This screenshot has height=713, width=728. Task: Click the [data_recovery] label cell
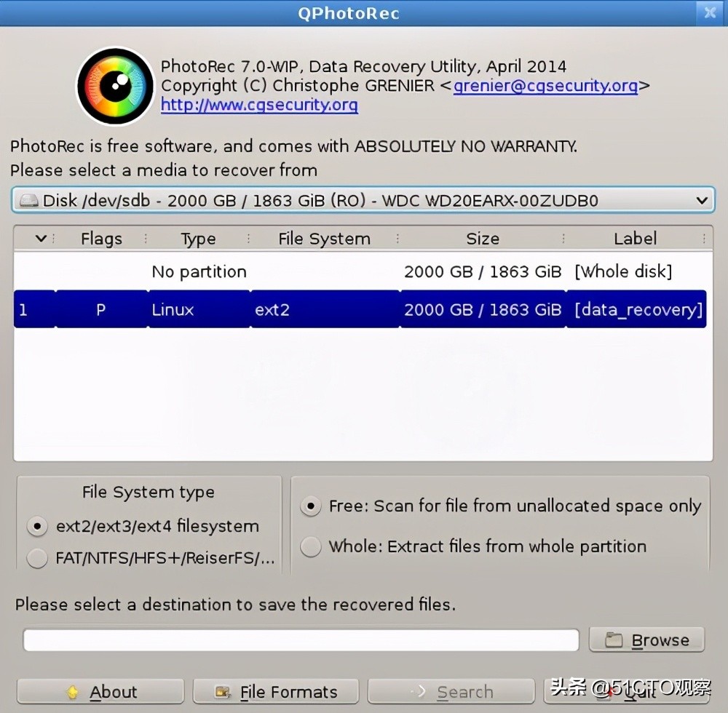638,309
